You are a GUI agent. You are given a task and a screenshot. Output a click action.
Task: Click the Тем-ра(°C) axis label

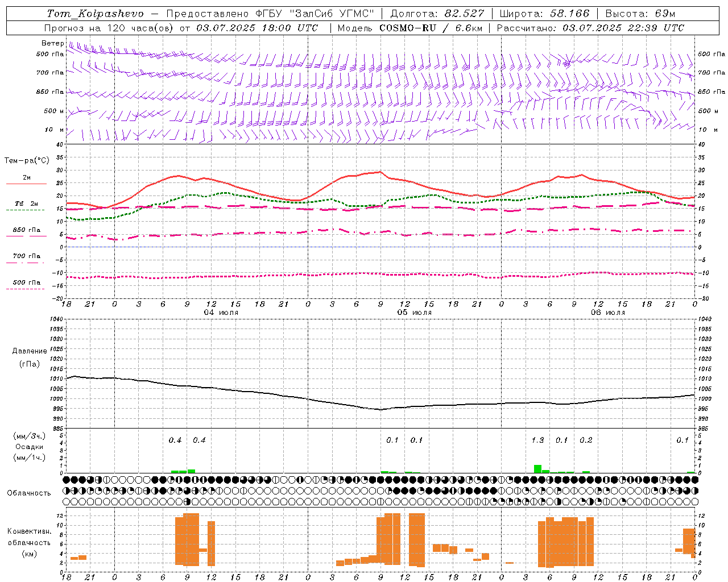pyautogui.click(x=27, y=161)
